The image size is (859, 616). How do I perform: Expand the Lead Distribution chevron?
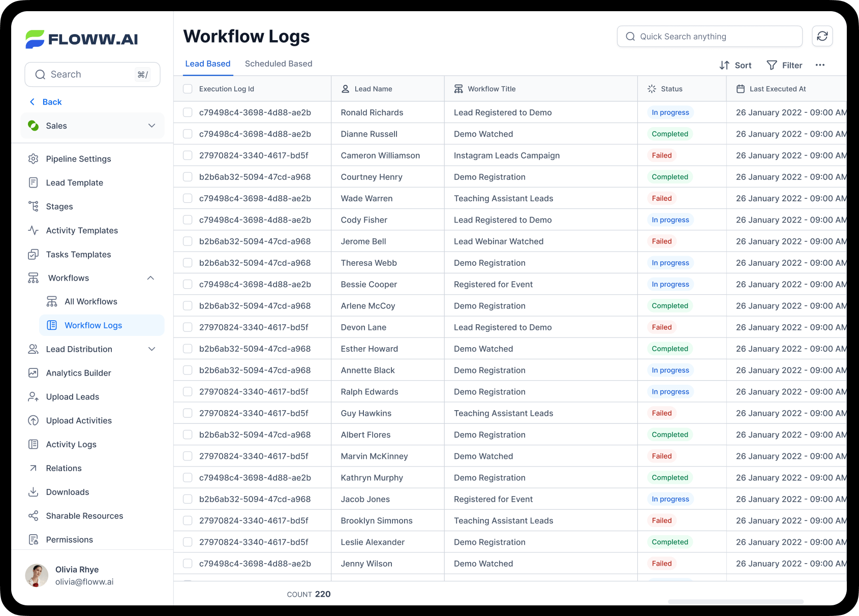(x=151, y=349)
